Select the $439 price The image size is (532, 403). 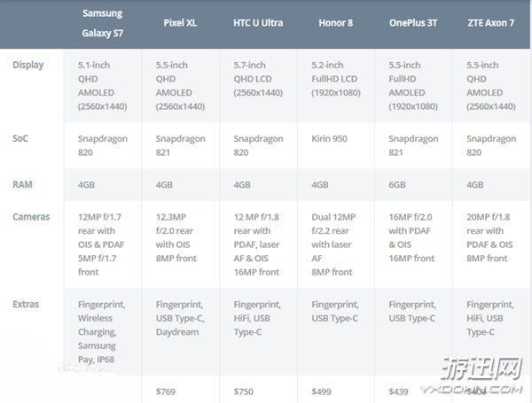[401, 391]
